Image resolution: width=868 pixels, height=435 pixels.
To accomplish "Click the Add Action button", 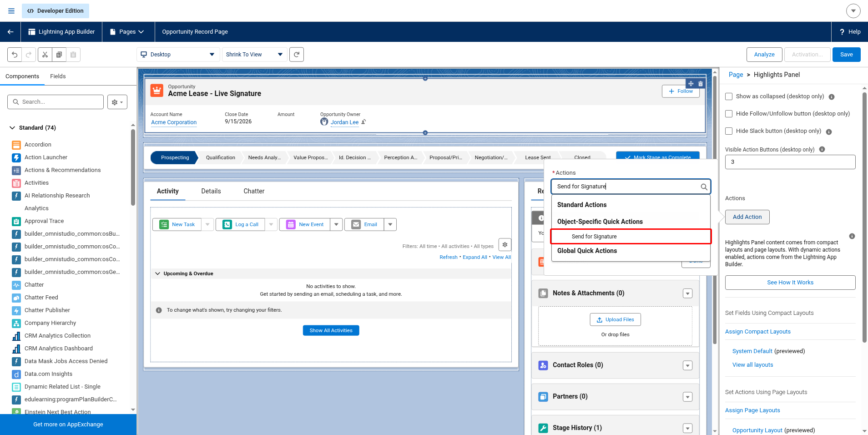I will 747,217.
